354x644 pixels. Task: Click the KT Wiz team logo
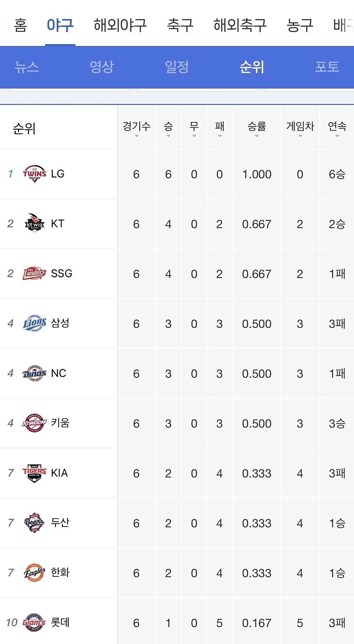[34, 224]
